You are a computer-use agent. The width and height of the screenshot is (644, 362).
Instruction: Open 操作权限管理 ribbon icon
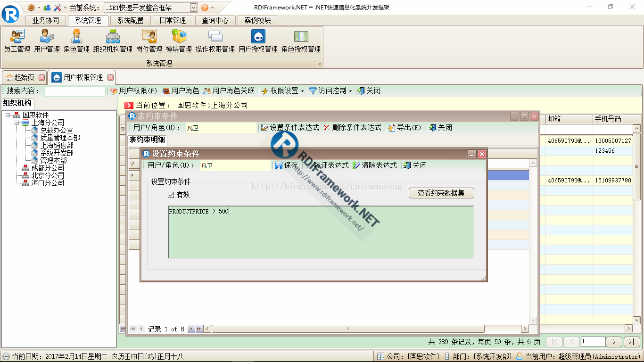[x=215, y=41]
